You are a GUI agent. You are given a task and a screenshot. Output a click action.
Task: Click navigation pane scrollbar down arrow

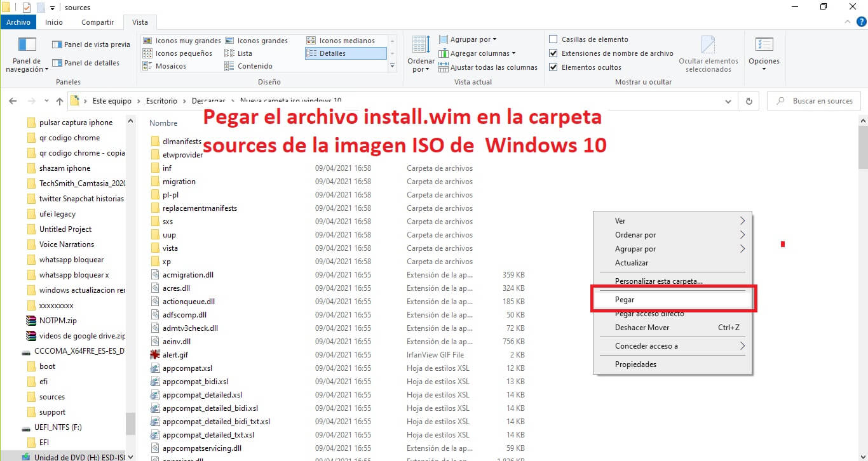point(130,456)
